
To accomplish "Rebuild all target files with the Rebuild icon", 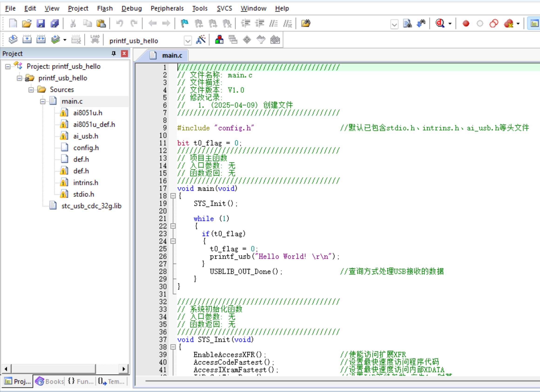I will [41, 40].
